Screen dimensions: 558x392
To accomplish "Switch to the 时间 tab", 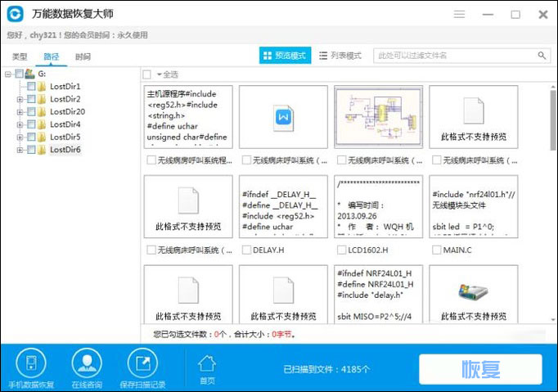I will [83, 56].
